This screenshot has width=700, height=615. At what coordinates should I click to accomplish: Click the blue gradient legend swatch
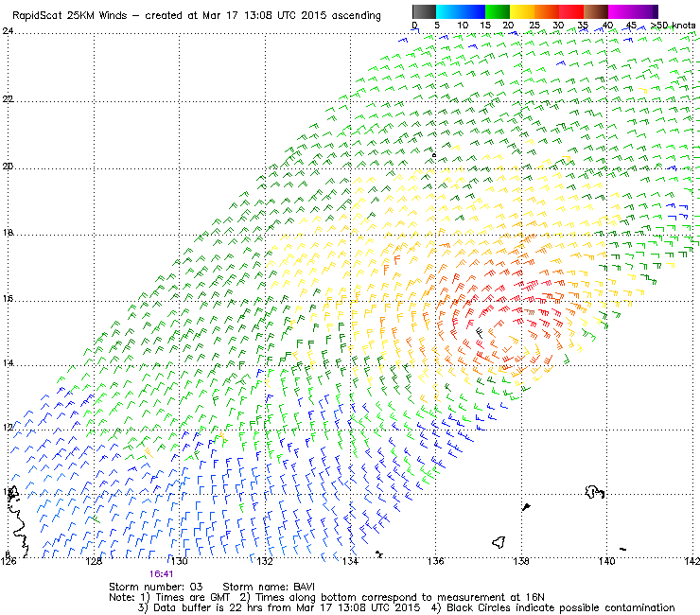pos(461,11)
